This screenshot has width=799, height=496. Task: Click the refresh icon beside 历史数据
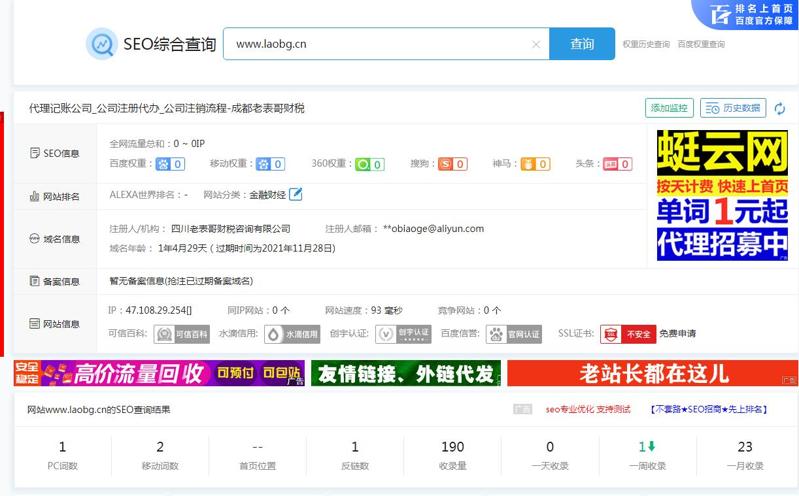(x=779, y=108)
